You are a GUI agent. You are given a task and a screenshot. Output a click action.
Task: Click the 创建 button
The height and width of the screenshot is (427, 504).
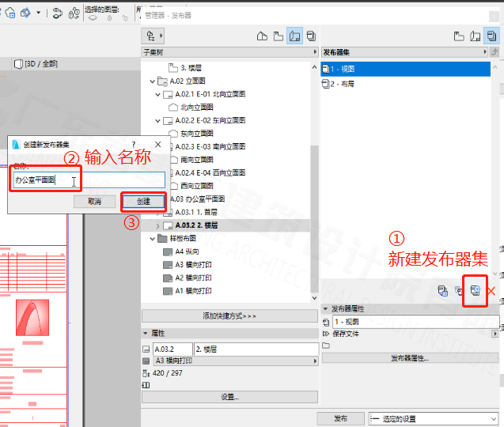tap(143, 202)
